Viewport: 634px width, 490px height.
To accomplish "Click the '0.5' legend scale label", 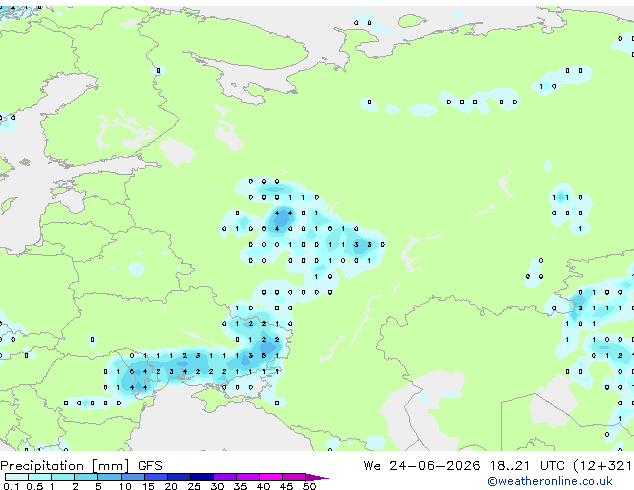I will (35, 486).
